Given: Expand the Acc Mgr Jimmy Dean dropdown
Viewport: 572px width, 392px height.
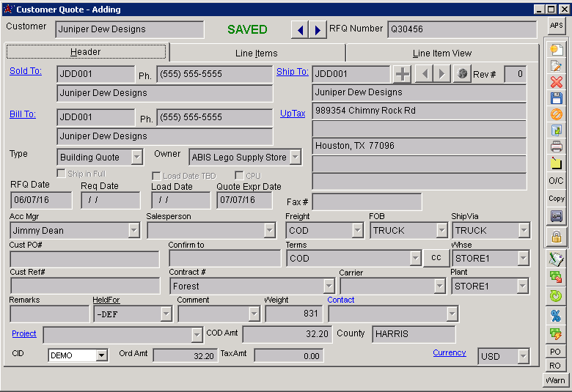Looking at the screenshot, I should pos(133,231).
